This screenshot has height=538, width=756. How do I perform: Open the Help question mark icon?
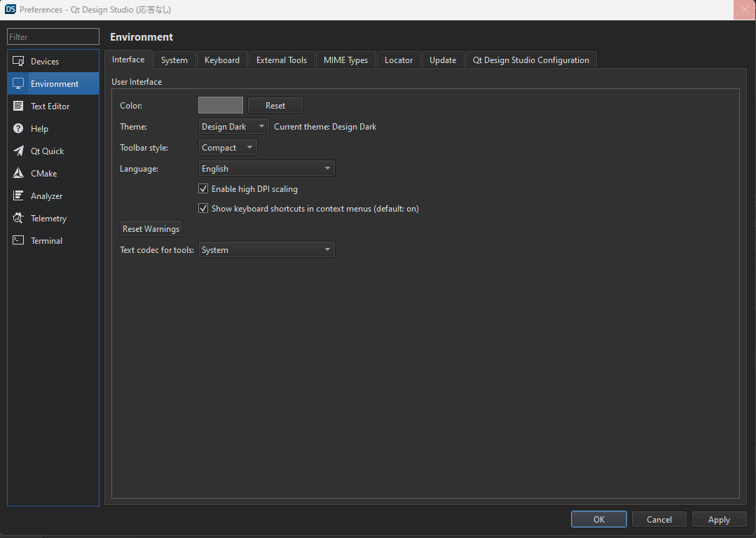(18, 128)
